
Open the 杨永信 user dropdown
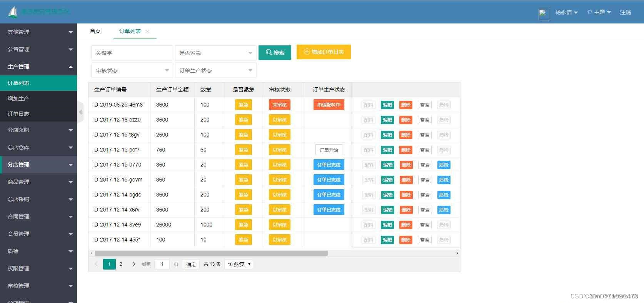click(566, 12)
